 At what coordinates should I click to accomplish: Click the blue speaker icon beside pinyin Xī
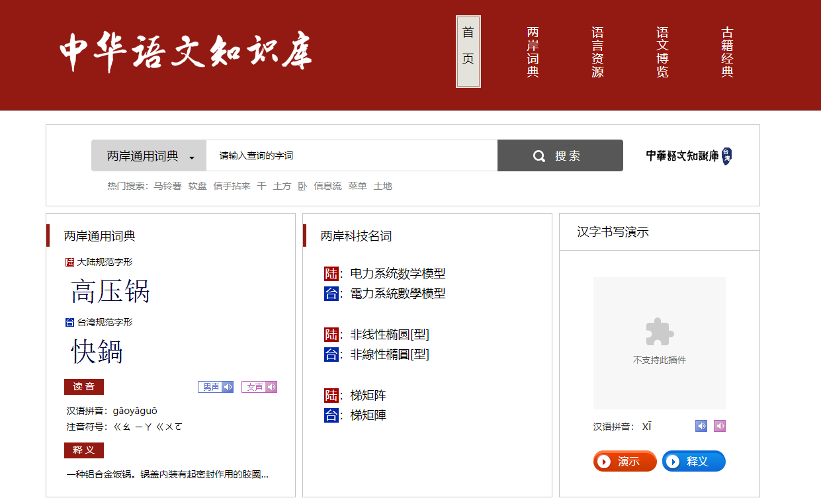click(701, 425)
